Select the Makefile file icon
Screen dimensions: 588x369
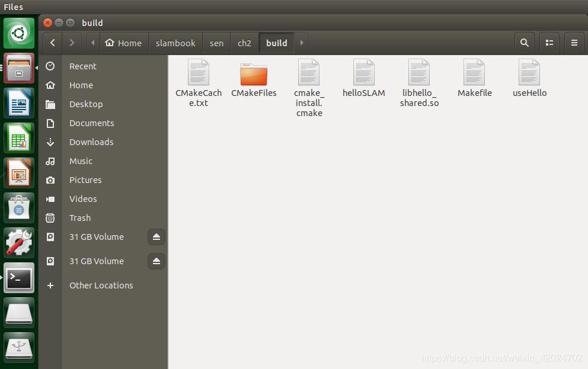[x=474, y=72]
